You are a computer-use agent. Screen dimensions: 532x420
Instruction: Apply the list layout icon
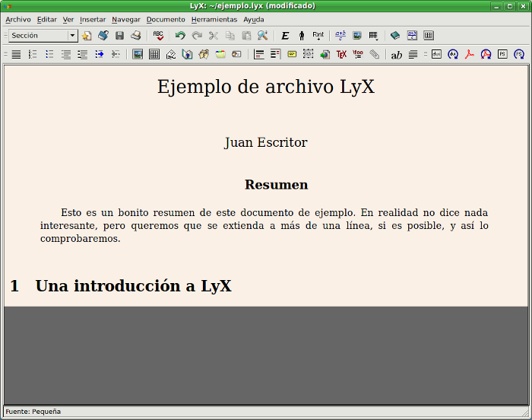coord(66,54)
